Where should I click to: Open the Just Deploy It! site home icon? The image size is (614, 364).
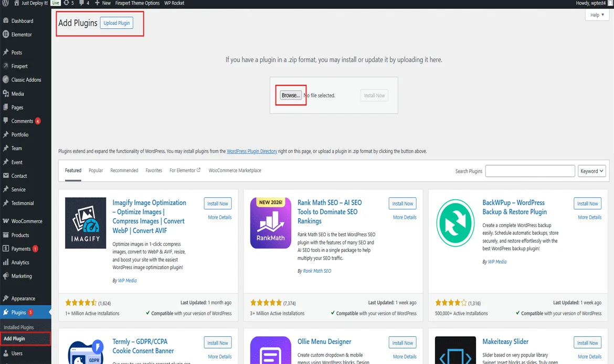pyautogui.click(x=16, y=3)
